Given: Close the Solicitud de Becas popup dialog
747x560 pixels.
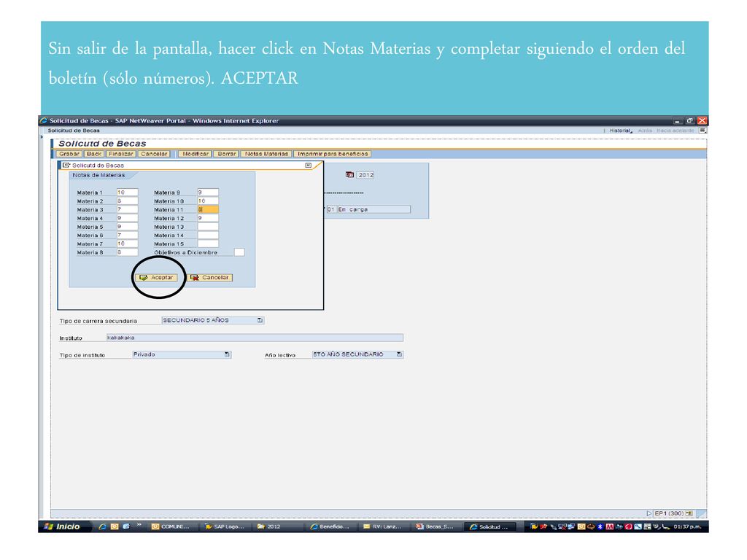Looking at the screenshot, I should coord(309,166).
